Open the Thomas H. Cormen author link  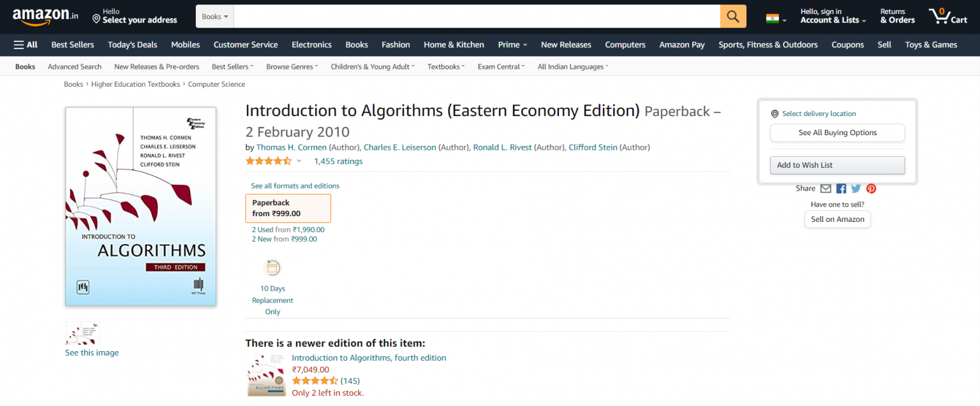[x=291, y=147]
